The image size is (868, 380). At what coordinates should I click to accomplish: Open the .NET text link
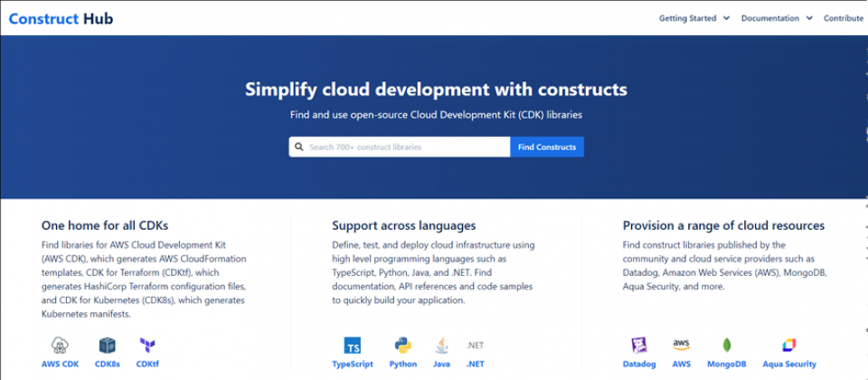pos(475,365)
